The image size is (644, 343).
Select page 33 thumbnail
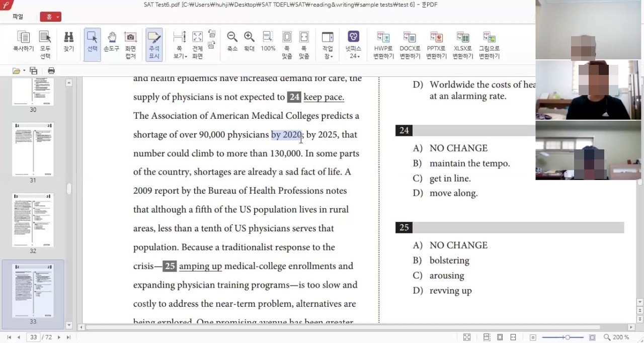(33, 291)
